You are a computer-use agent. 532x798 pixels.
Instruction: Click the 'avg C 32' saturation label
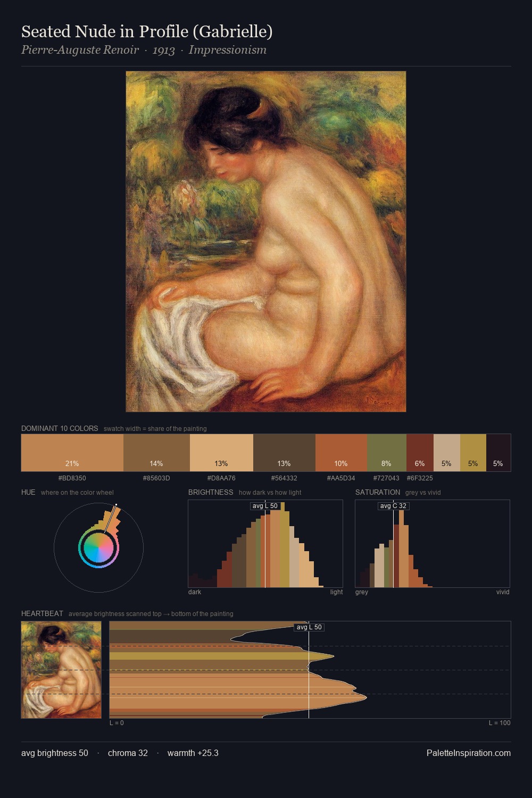pos(393,506)
